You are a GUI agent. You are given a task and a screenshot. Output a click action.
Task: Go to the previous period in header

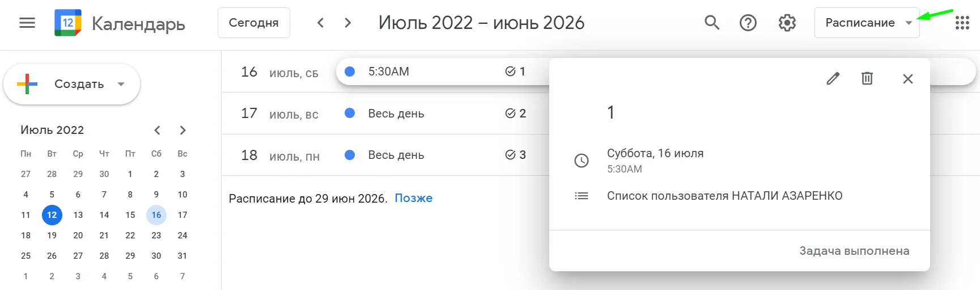[321, 23]
